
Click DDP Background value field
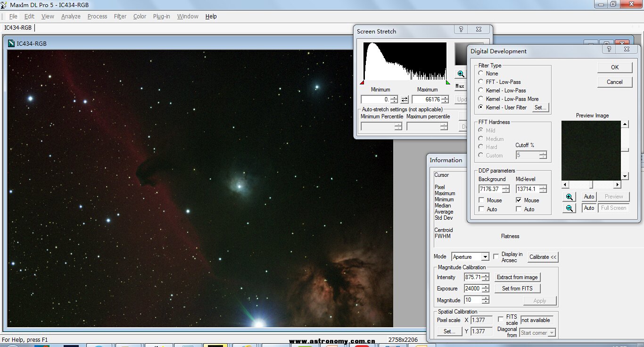pos(490,189)
